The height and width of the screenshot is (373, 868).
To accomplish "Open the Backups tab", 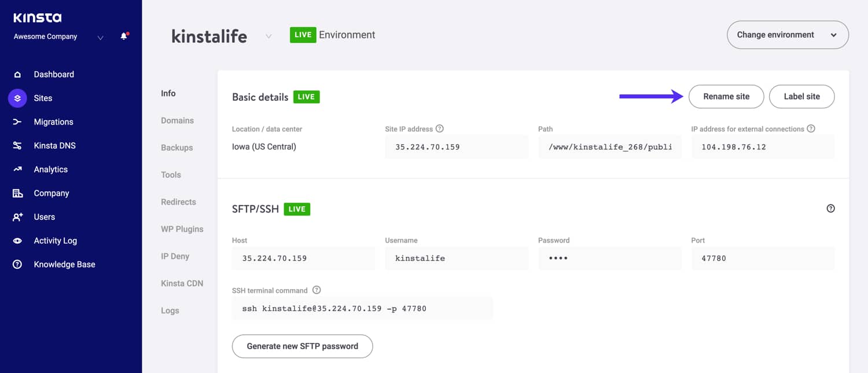I will (x=177, y=148).
